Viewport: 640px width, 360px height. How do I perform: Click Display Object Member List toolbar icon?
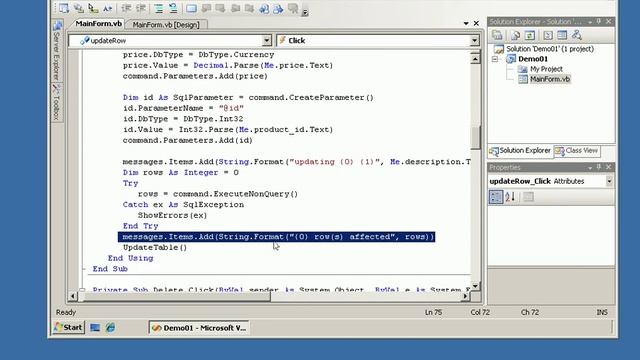coord(64,8)
